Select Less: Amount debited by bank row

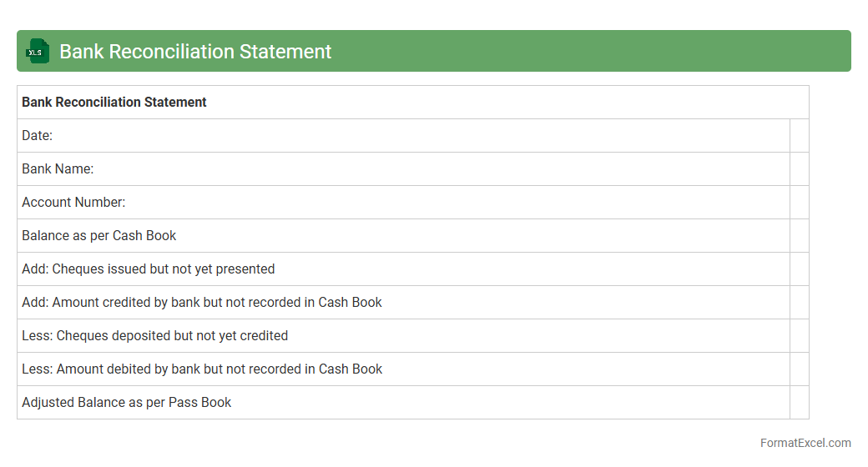202,369
